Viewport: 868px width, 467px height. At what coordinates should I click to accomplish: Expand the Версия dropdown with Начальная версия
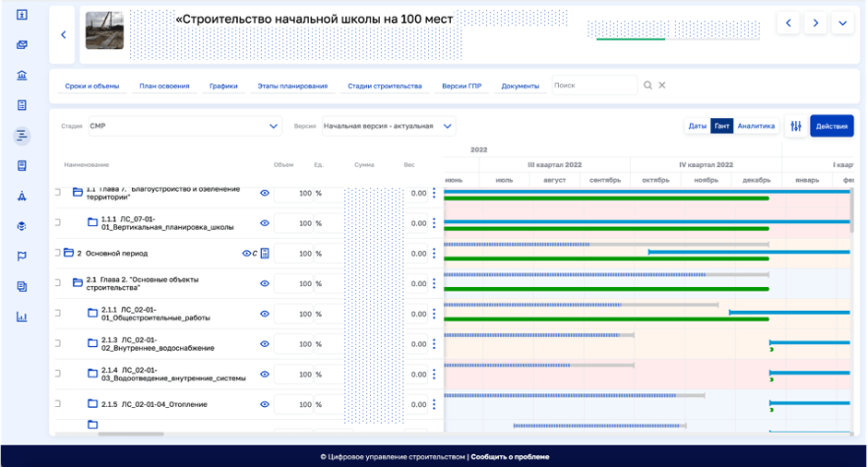(x=387, y=126)
